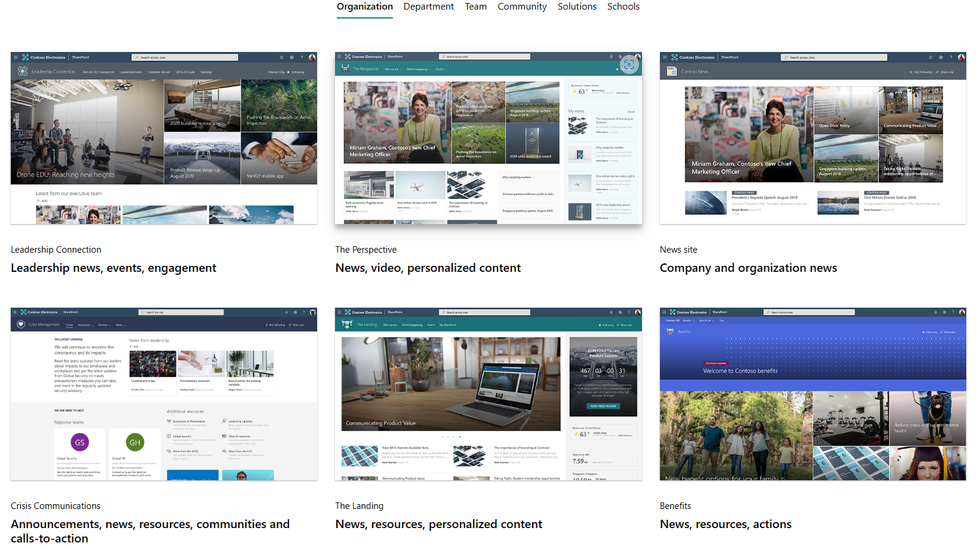Open the Department tab
This screenshot has height=549, width=980.
pyautogui.click(x=429, y=7)
